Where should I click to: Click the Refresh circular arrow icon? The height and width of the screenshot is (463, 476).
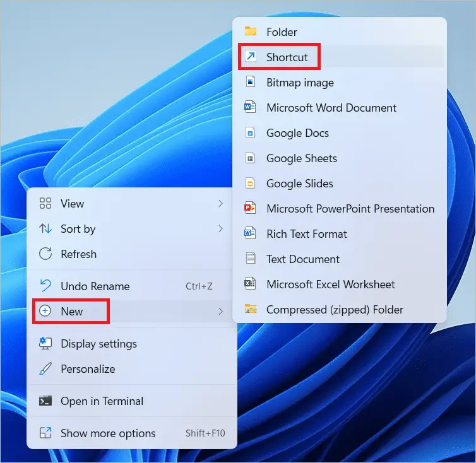[45, 254]
